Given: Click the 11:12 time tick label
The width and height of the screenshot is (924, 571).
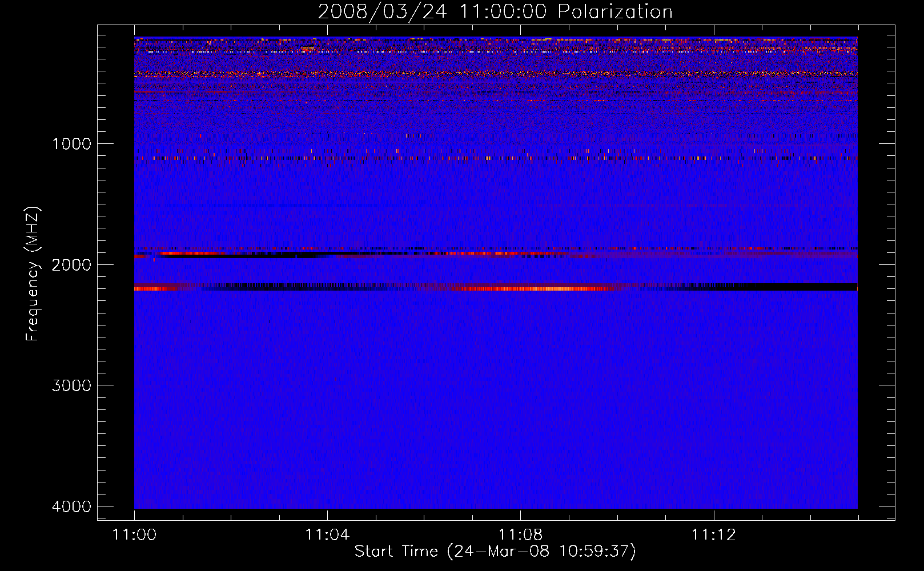Looking at the screenshot, I should [713, 535].
